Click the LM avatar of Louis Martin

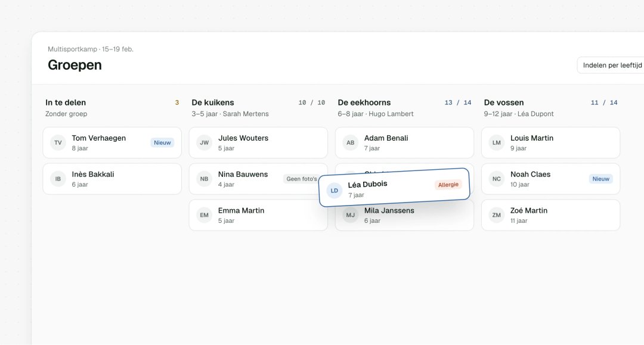[497, 143]
